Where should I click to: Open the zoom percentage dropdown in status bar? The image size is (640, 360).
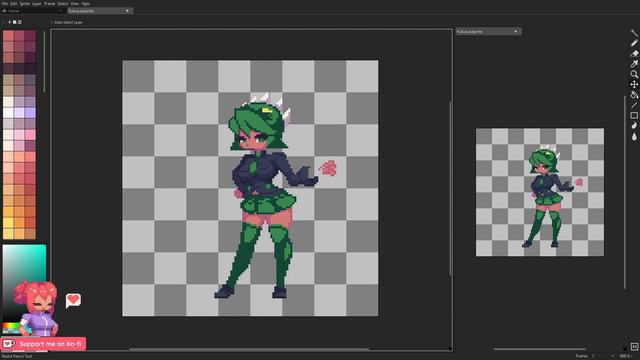tap(625, 356)
